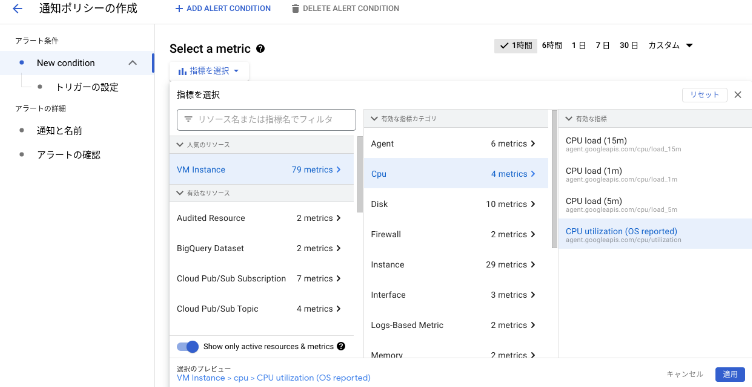This screenshot has width=752, height=387.
Task: Select the 7日 time range
Action: pos(602,46)
